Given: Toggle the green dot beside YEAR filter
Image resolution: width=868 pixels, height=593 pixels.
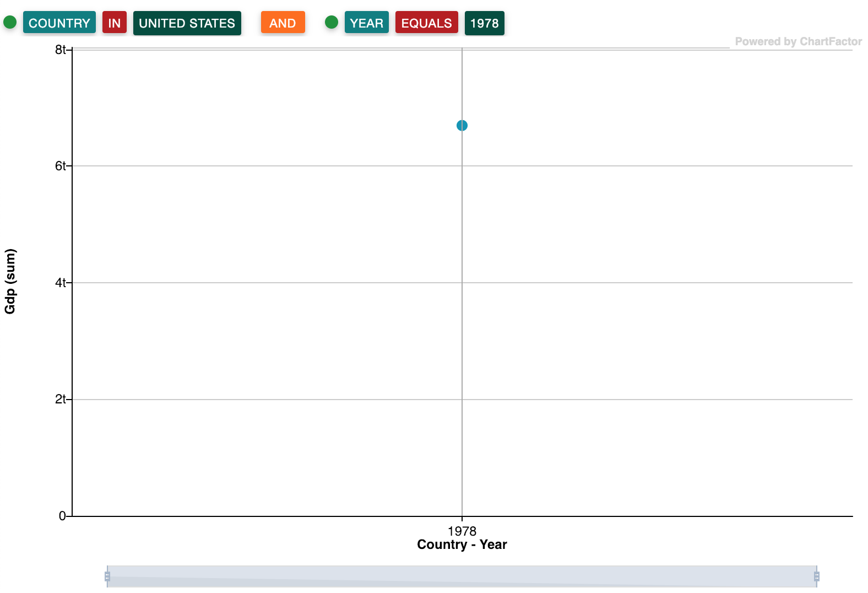Looking at the screenshot, I should (332, 23).
